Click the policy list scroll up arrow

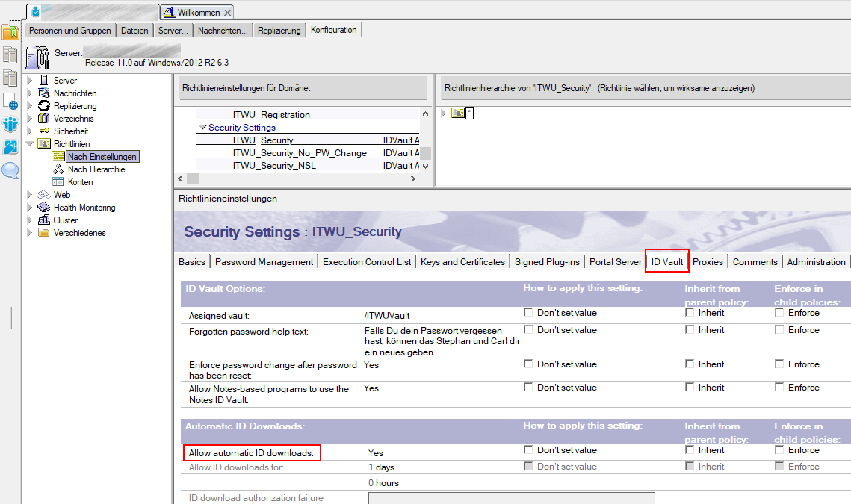(426, 114)
